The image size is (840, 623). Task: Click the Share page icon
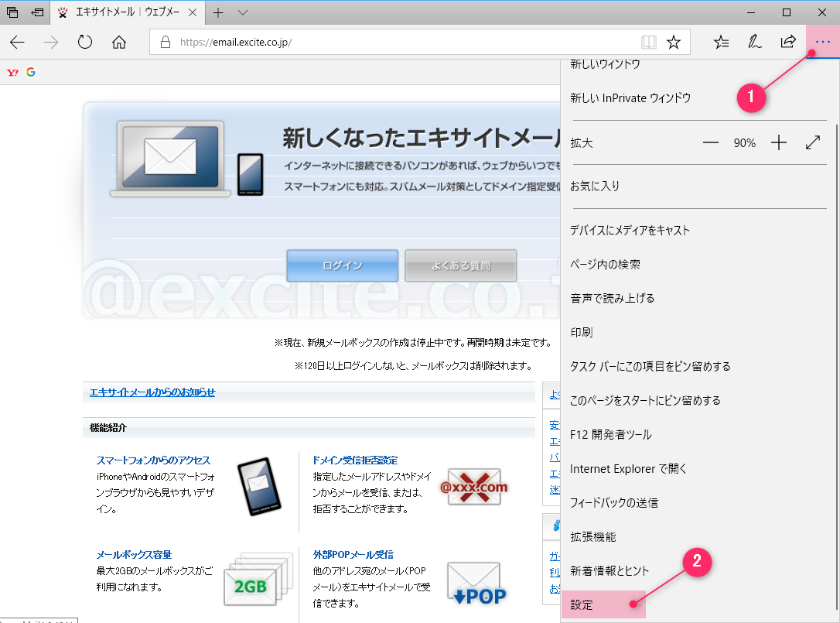pyautogui.click(x=788, y=42)
